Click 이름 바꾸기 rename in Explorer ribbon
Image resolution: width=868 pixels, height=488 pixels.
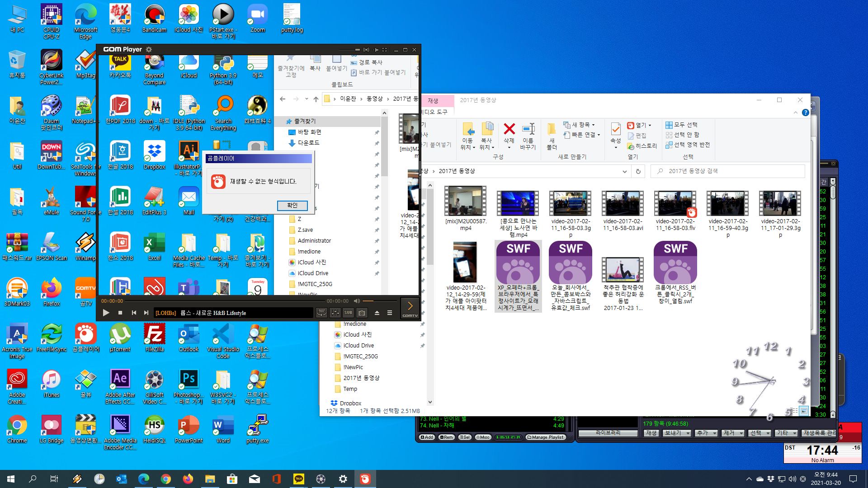528,136
